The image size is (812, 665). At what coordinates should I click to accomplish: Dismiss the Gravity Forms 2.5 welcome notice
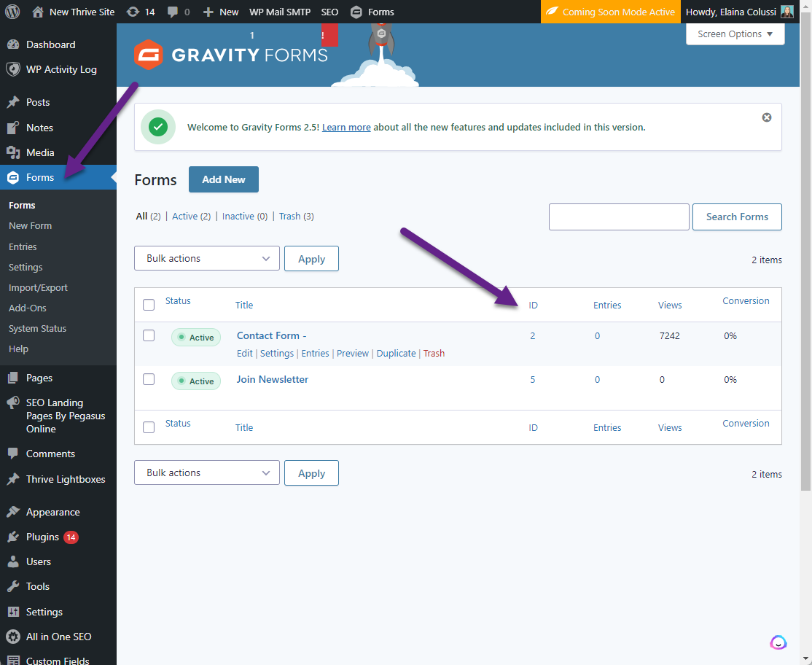[x=766, y=117]
